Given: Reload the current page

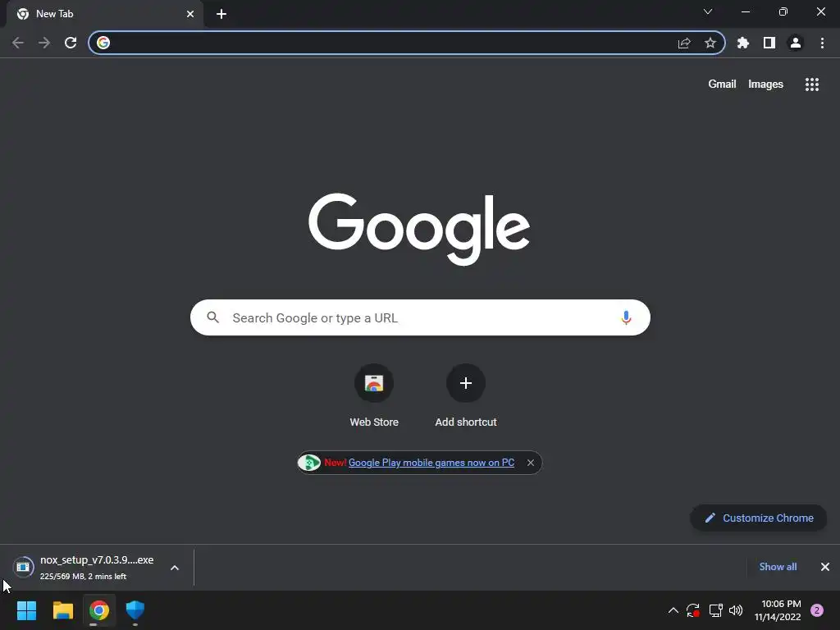Looking at the screenshot, I should click(x=71, y=43).
